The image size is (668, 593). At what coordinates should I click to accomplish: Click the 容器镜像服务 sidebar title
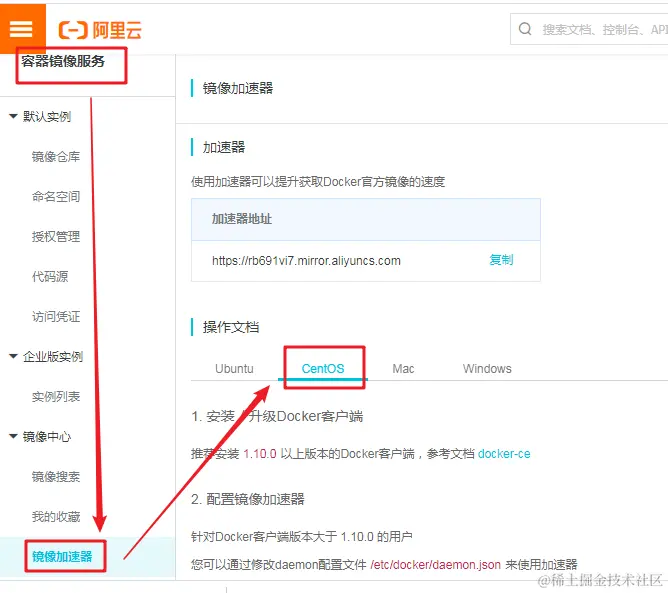pos(63,61)
